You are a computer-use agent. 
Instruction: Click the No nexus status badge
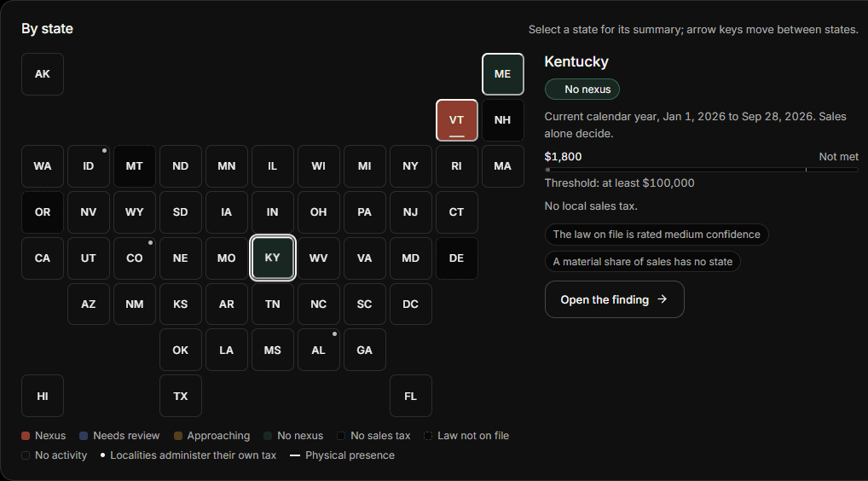tap(582, 89)
